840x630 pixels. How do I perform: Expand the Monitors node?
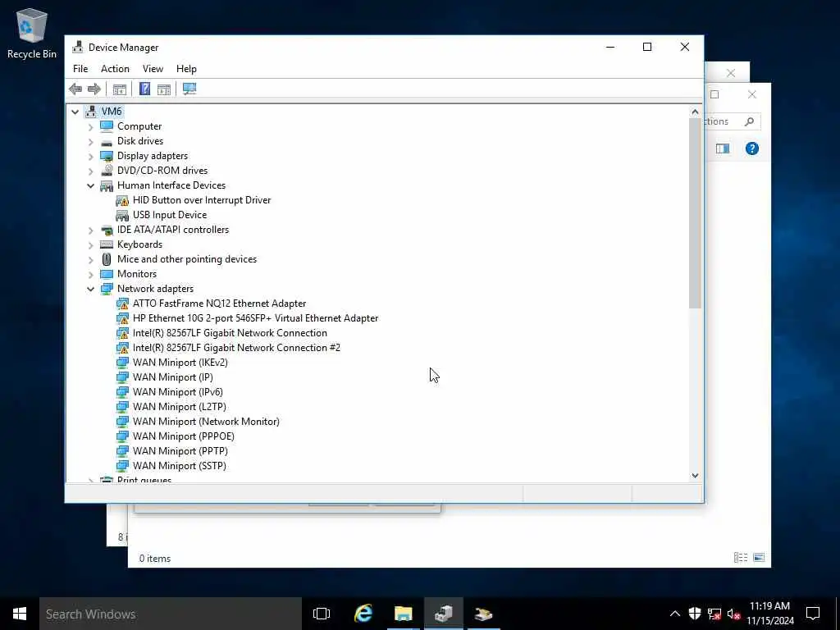click(90, 274)
